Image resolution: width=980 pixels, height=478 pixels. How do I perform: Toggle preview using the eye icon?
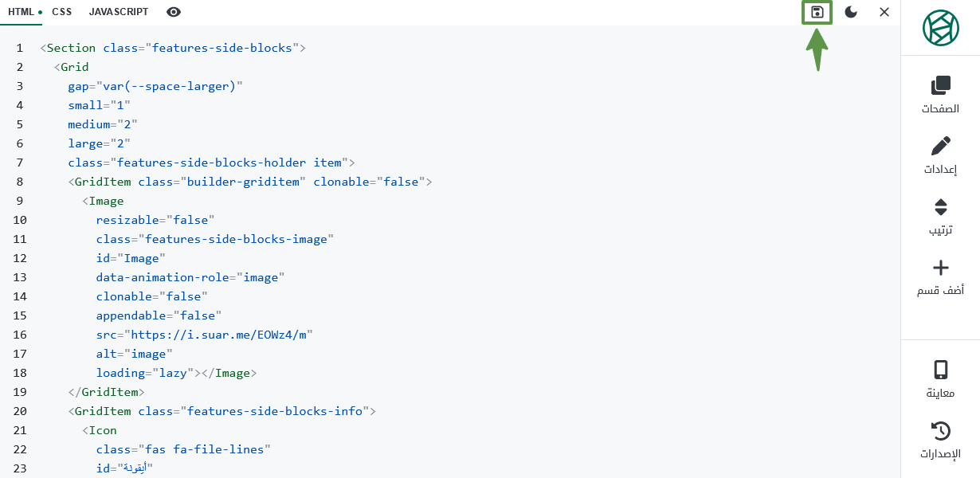click(174, 12)
